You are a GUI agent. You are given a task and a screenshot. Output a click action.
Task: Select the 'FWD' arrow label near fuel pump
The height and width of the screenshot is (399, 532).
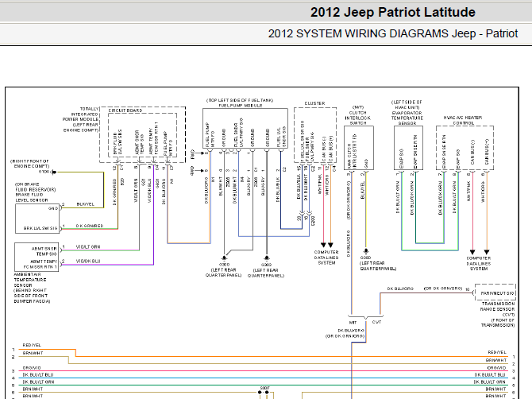click(193, 153)
